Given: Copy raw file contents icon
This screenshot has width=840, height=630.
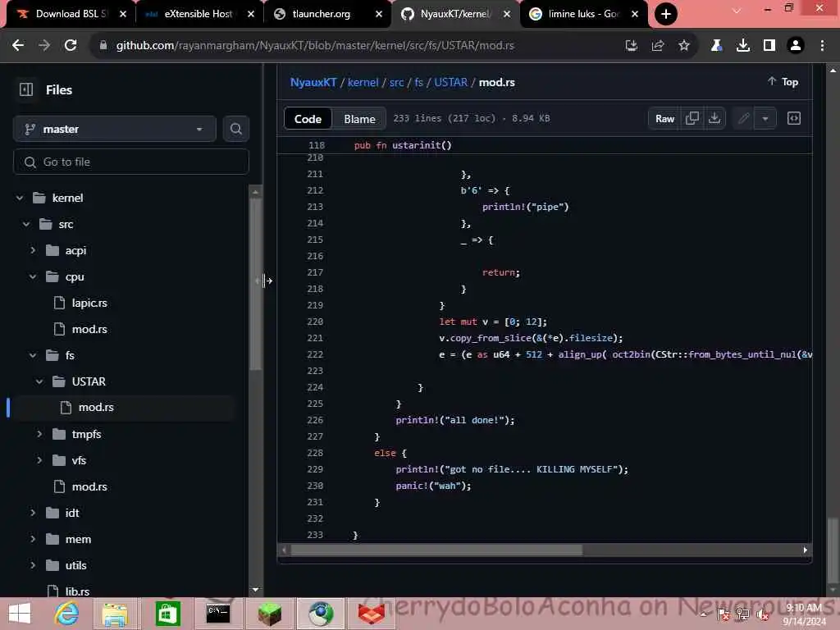Looking at the screenshot, I should 692,118.
